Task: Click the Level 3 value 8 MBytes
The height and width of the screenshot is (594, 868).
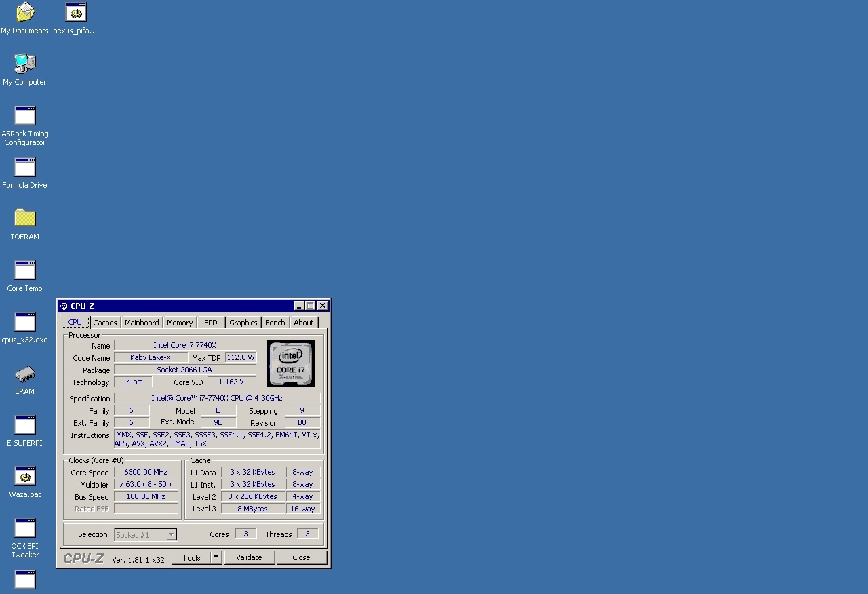Action: coord(252,509)
